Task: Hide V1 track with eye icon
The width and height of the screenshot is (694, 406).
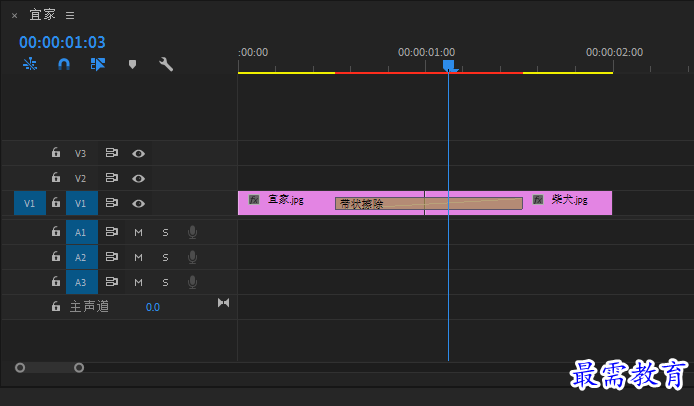Action: [x=139, y=203]
